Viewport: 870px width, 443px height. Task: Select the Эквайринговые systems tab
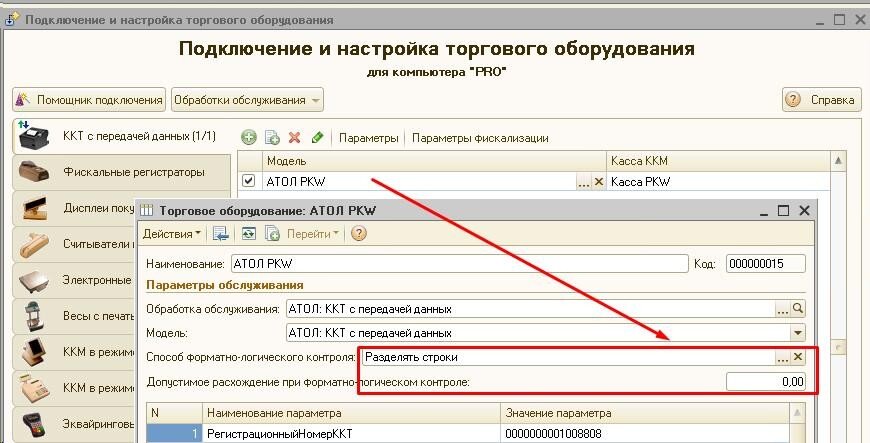[x=74, y=424]
